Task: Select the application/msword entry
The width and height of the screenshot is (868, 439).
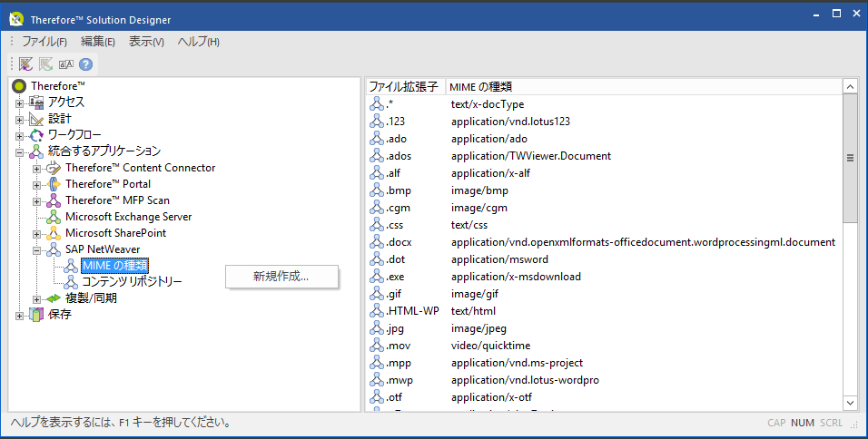Action: [499, 259]
